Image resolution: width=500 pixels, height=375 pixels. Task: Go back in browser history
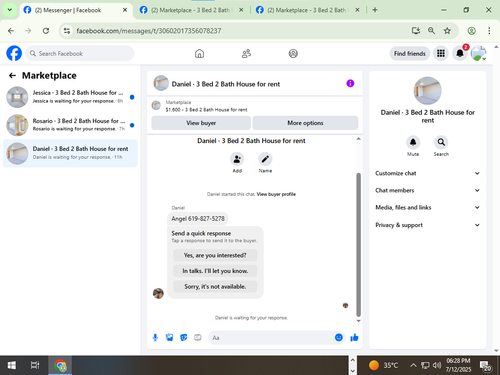pos(11,31)
